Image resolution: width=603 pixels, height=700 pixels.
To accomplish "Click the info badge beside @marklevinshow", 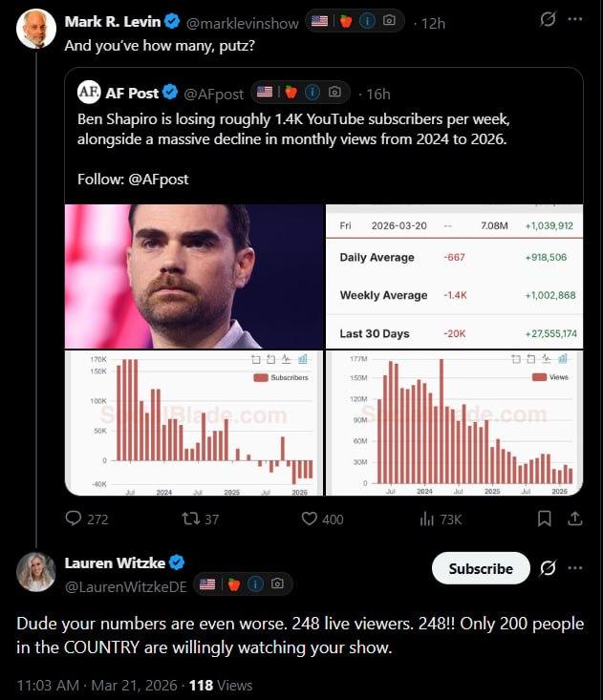I will [368, 21].
